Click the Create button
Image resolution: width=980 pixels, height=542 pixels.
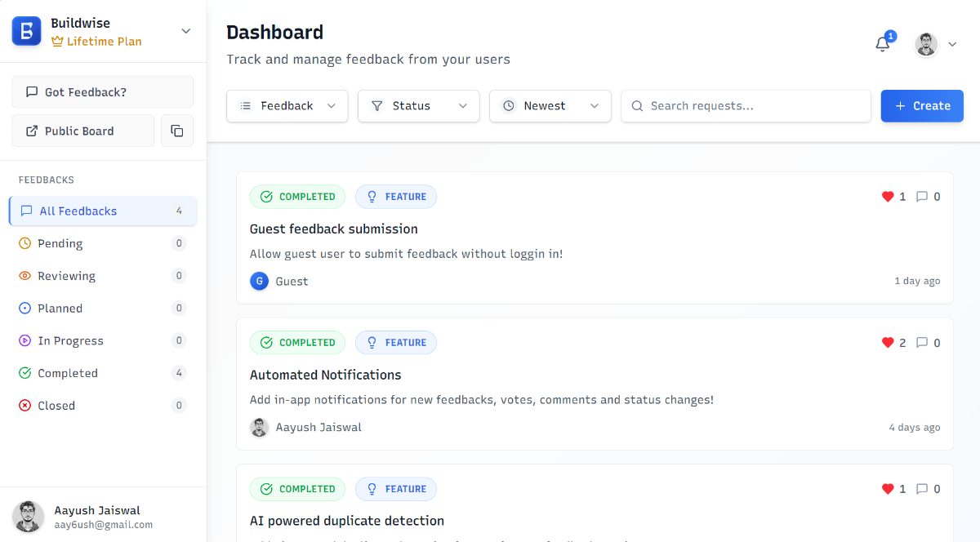tap(922, 106)
